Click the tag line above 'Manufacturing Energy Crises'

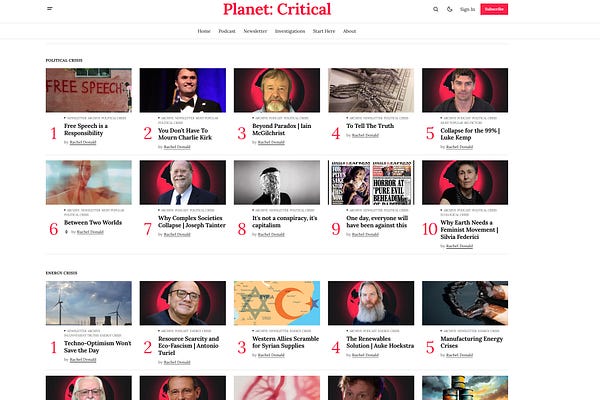pos(470,331)
